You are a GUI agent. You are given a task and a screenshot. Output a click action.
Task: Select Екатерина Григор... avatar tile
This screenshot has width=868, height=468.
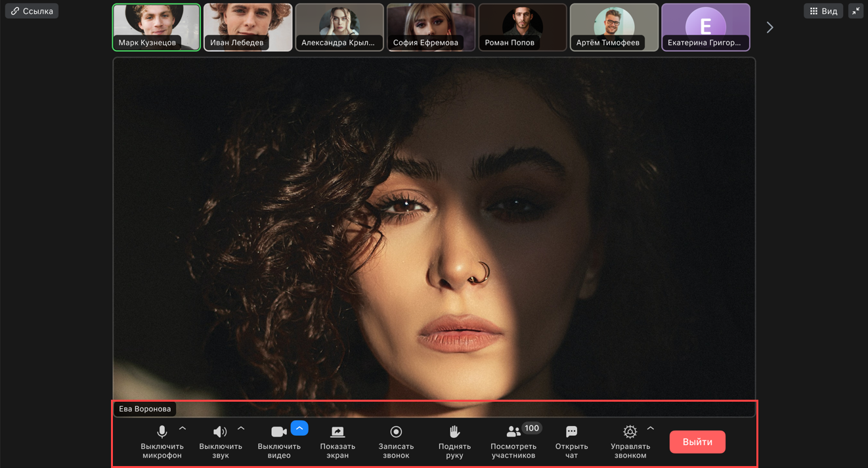[706, 27]
